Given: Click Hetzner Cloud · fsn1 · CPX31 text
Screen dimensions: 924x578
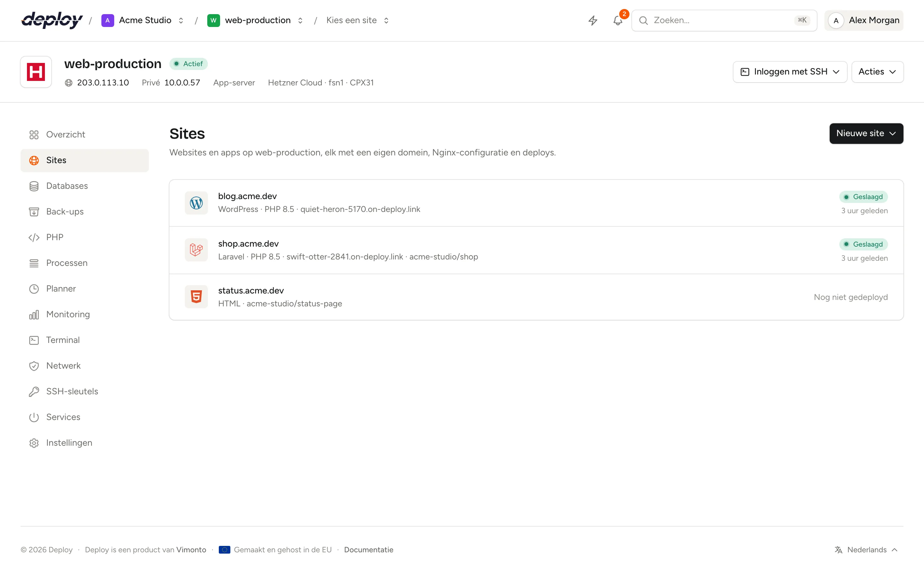Looking at the screenshot, I should coord(321,83).
